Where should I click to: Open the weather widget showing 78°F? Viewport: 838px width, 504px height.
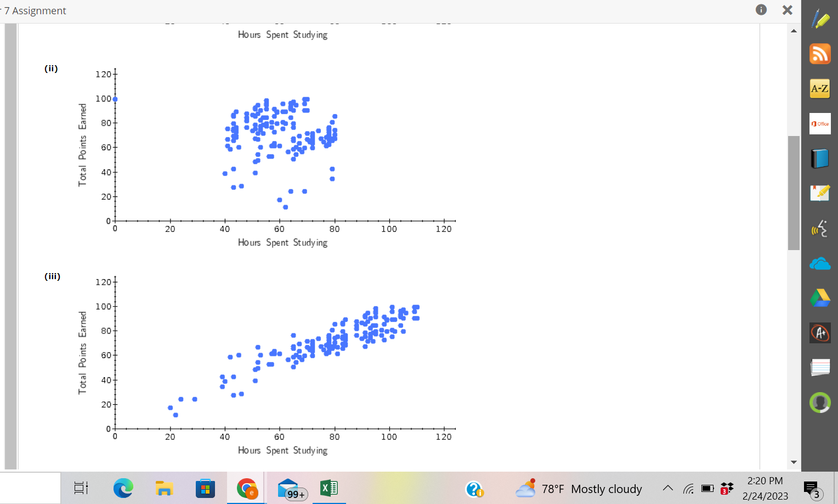coord(579,488)
